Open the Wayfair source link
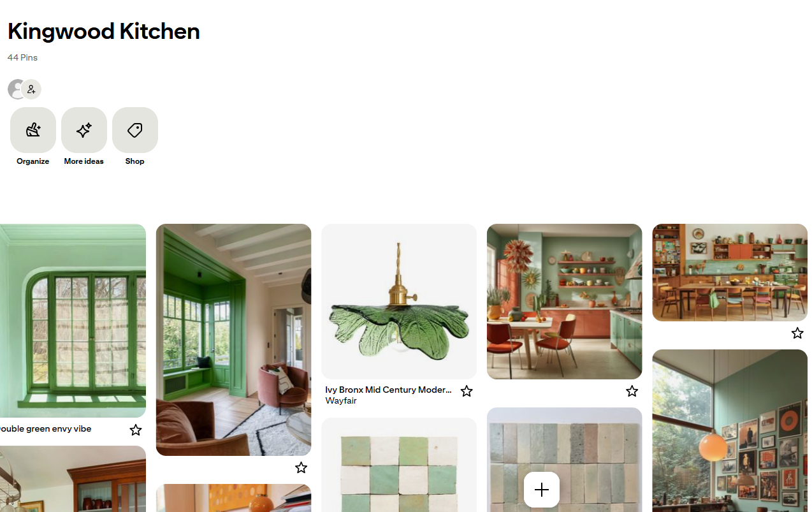The width and height of the screenshot is (812, 512). click(x=341, y=401)
